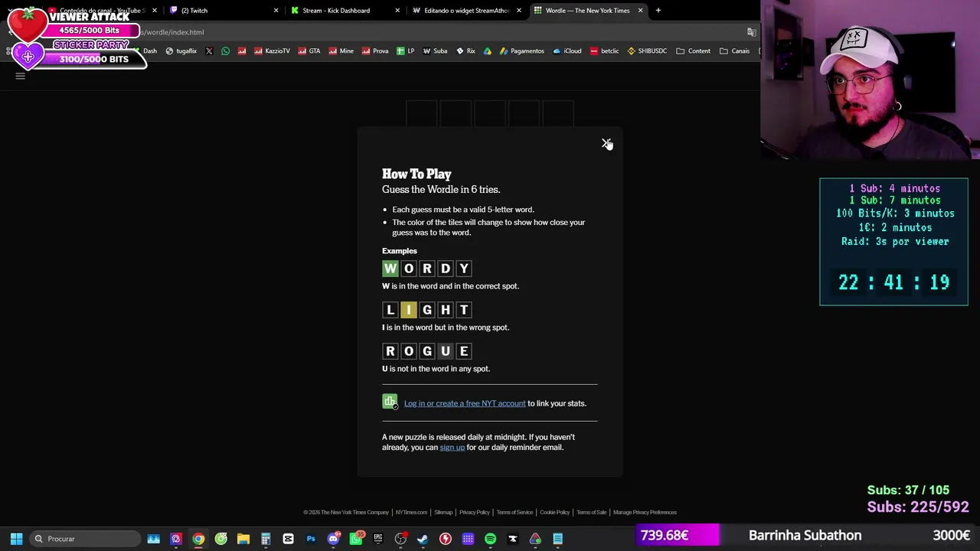Screen dimensions: 980x551
Task: Open the X (Twitter) bookmark icon
Action: [x=209, y=51]
